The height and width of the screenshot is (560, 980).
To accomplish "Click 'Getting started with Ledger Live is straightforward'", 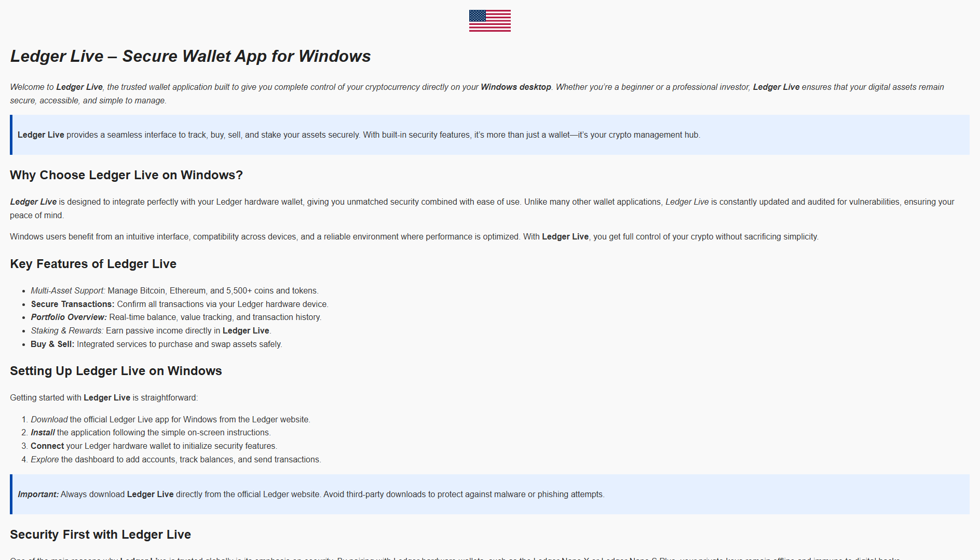I will pos(104,397).
